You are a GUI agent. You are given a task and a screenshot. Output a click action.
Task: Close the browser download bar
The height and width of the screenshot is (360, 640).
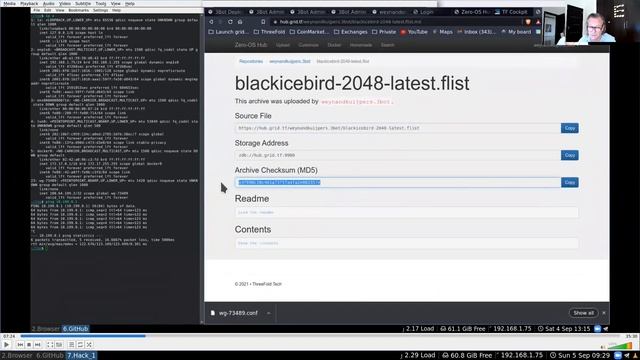tap(604, 313)
